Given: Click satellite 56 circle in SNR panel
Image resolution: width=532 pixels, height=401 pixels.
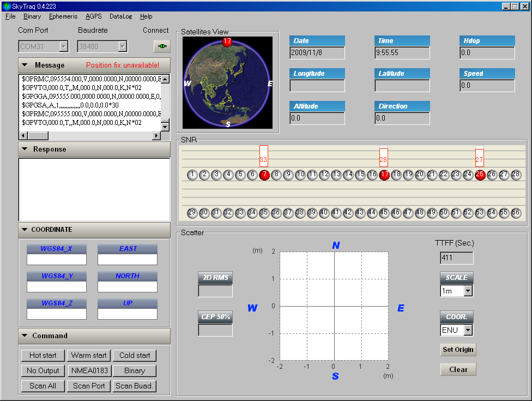Looking at the screenshot, I should click(516, 213).
